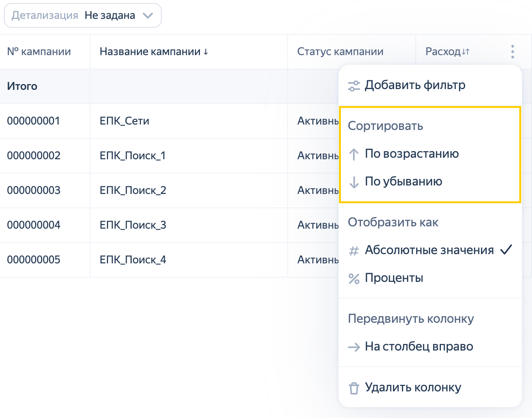Viewport: 532px width, 418px height.
Task: Click the ЕПК_Поиск_1 campaign name
Action: point(132,155)
